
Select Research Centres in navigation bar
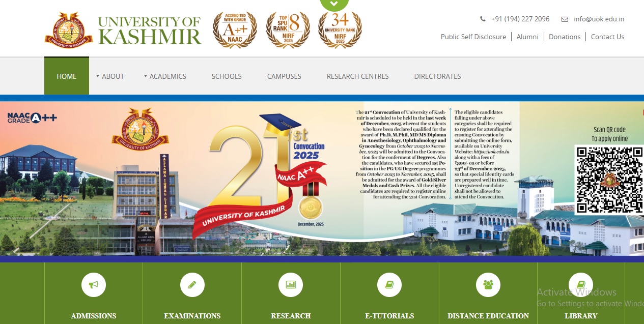[357, 76]
